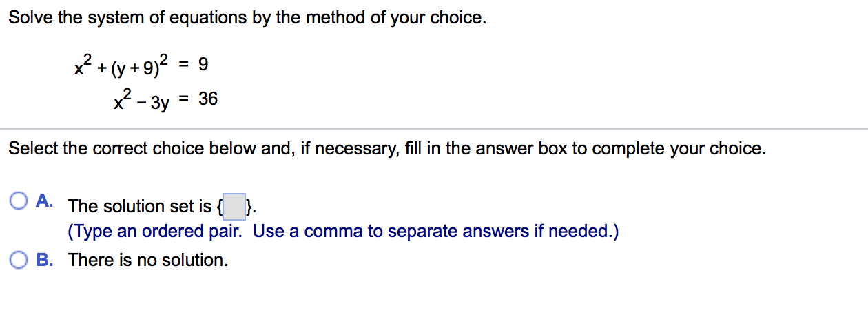Click the horizontal divider line under equations
This screenshot has height=335, width=868.
click(434, 129)
